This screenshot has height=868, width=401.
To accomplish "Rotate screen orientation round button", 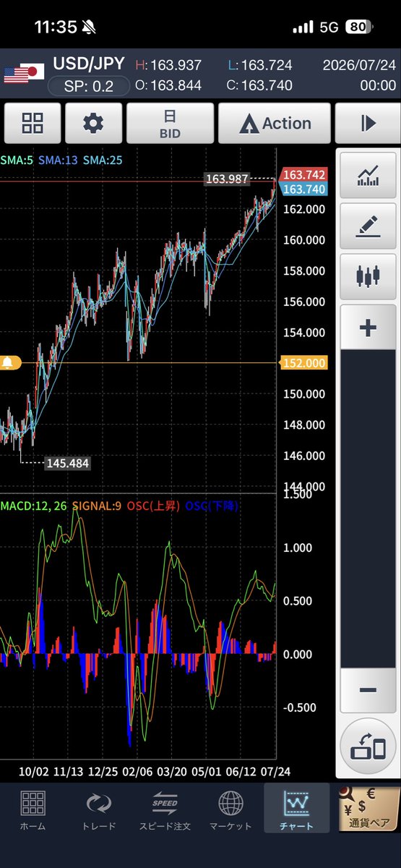I will (x=368, y=746).
